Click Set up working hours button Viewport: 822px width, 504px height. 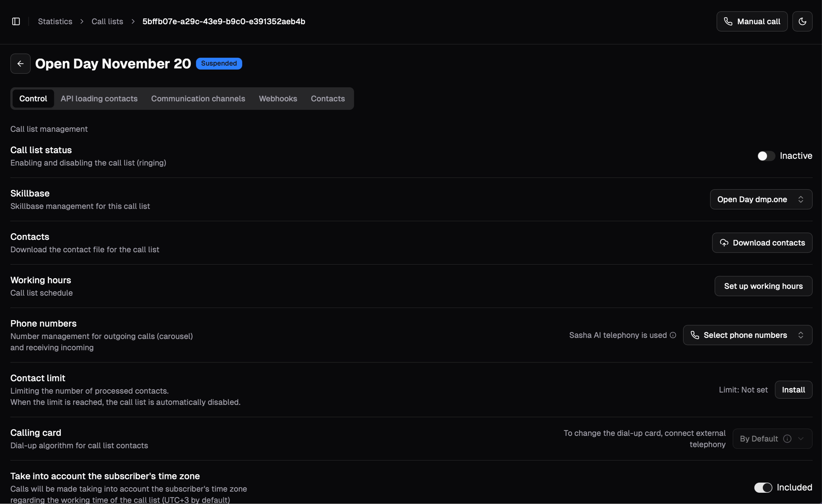[763, 286]
